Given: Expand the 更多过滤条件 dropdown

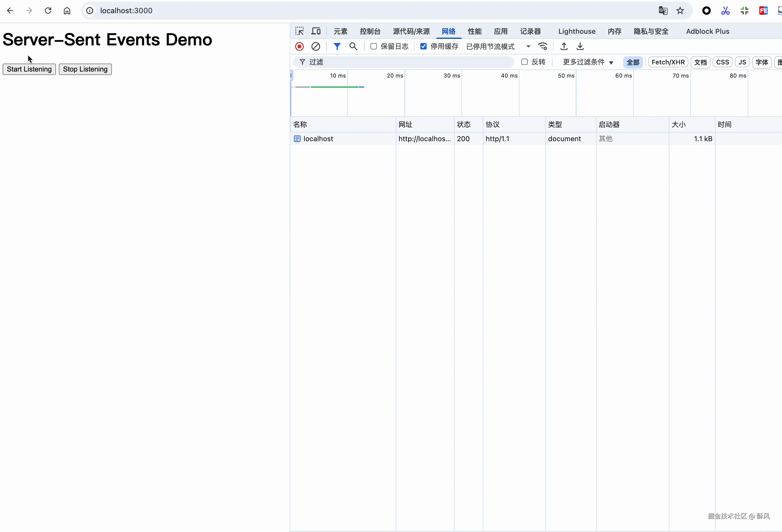Looking at the screenshot, I should [588, 62].
